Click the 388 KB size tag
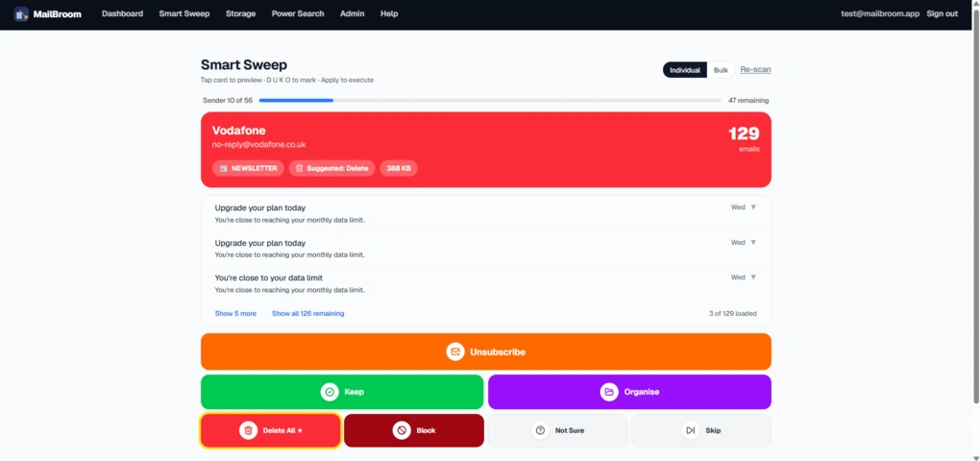980x461 pixels. click(399, 168)
